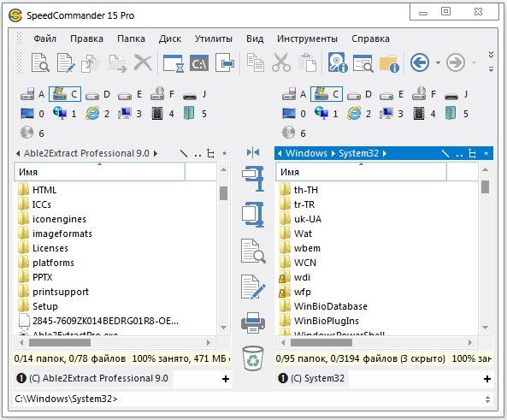Click the disk information toolbar icon

(x=338, y=62)
